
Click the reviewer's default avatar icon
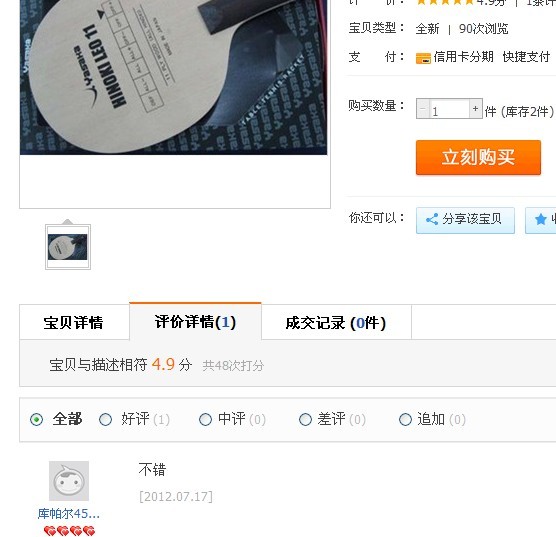(69, 481)
